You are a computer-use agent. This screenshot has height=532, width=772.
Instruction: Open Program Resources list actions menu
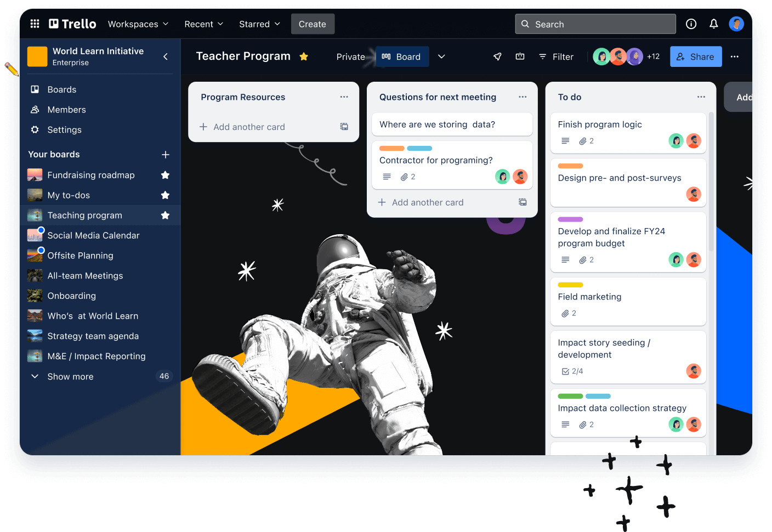coord(344,97)
